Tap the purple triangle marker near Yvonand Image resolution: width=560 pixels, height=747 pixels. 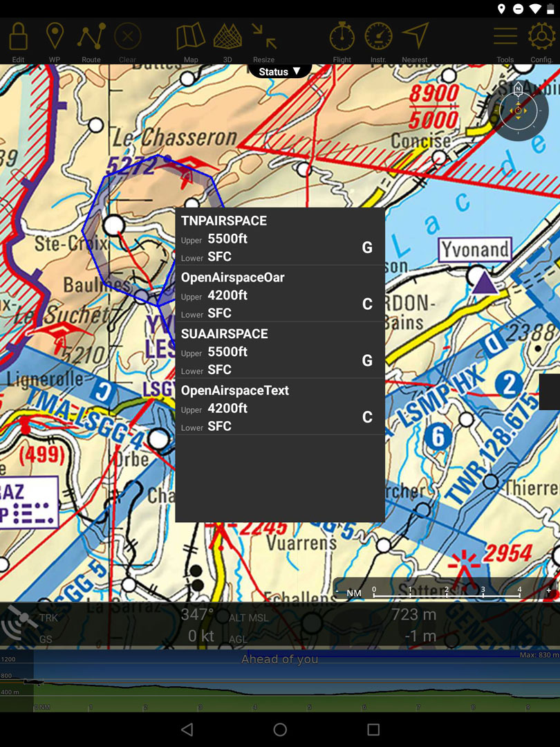click(x=485, y=282)
